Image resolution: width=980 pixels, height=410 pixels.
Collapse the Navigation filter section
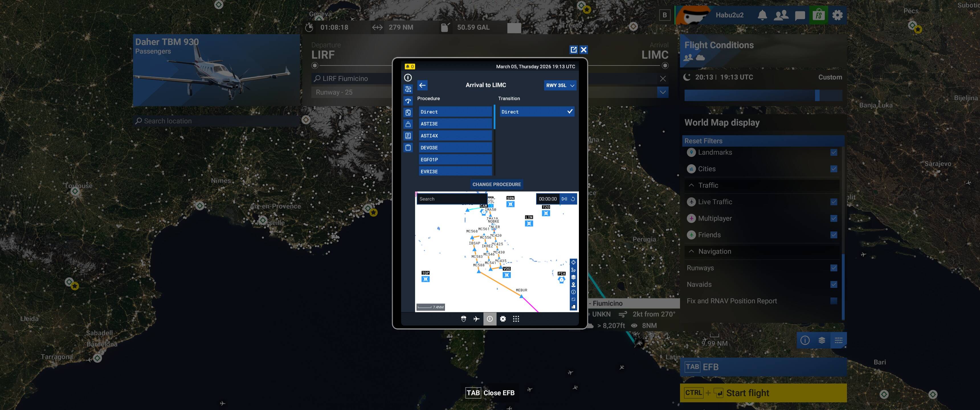pyautogui.click(x=691, y=251)
